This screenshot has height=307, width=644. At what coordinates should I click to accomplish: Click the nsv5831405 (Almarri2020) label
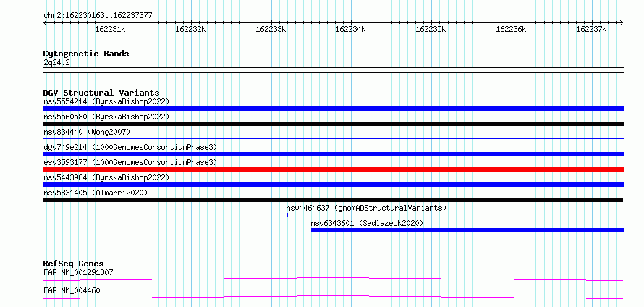(96, 193)
